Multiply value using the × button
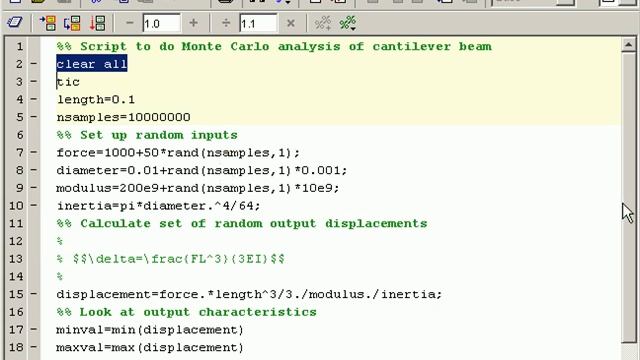Screen dimensions: 640x360 [291, 23]
